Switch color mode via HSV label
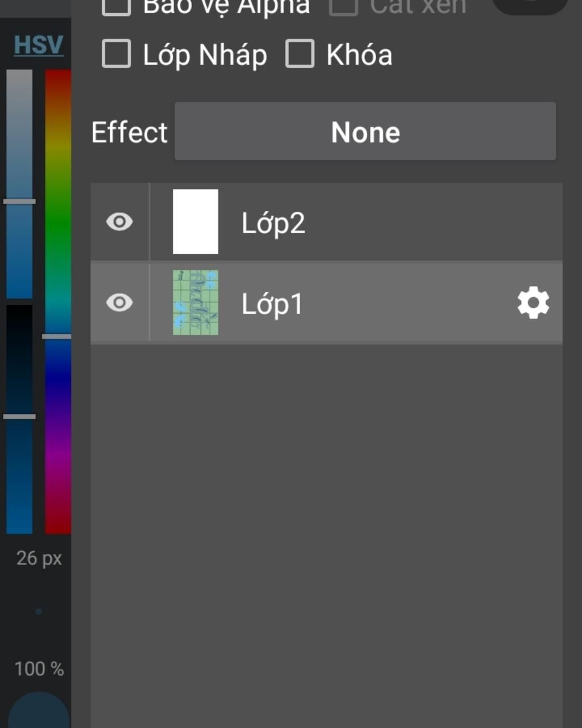This screenshot has width=582, height=728. click(38, 45)
